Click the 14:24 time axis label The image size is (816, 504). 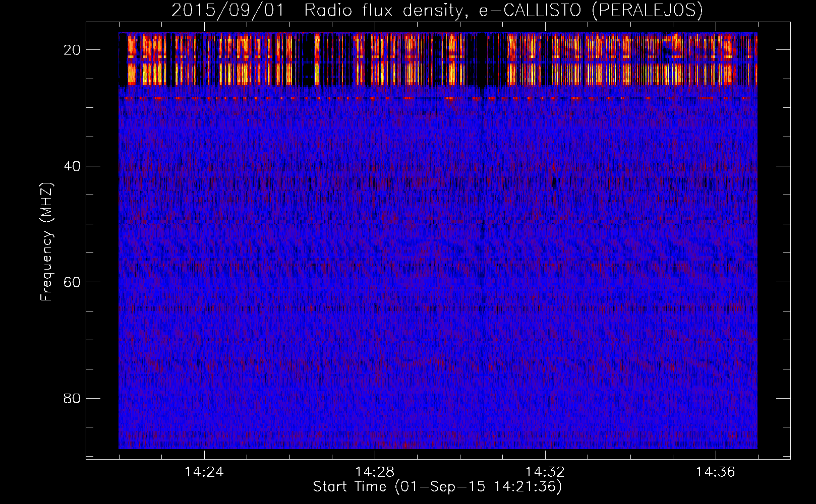(x=204, y=472)
